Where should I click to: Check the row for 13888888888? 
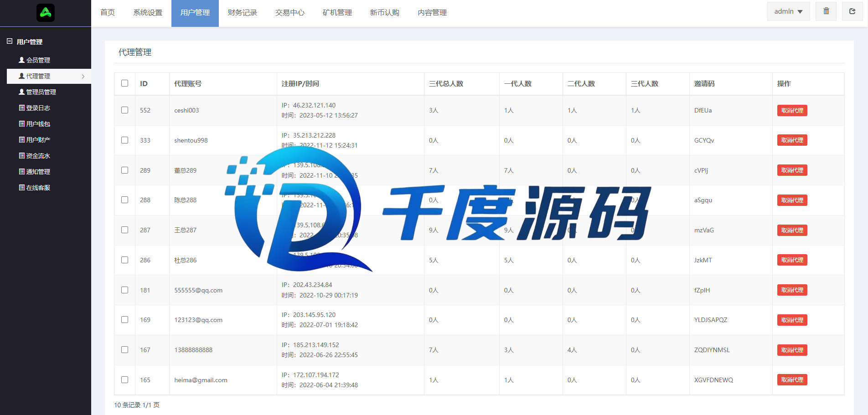125,350
